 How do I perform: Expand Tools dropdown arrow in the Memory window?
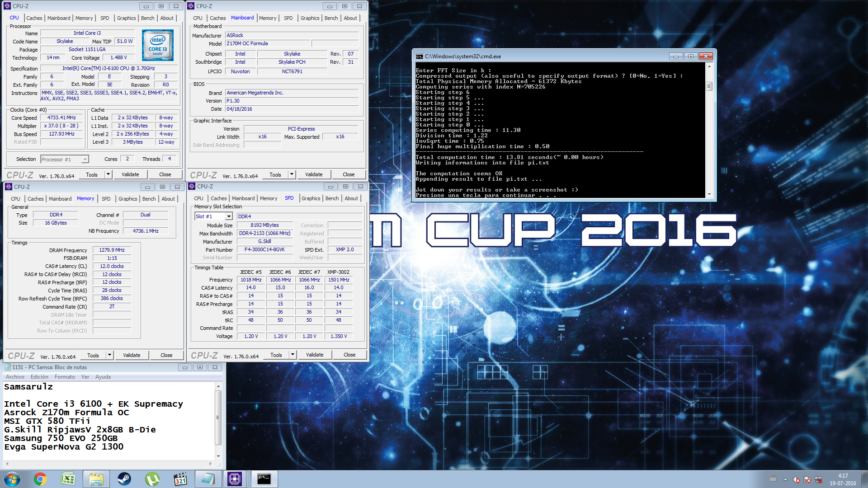109,355
